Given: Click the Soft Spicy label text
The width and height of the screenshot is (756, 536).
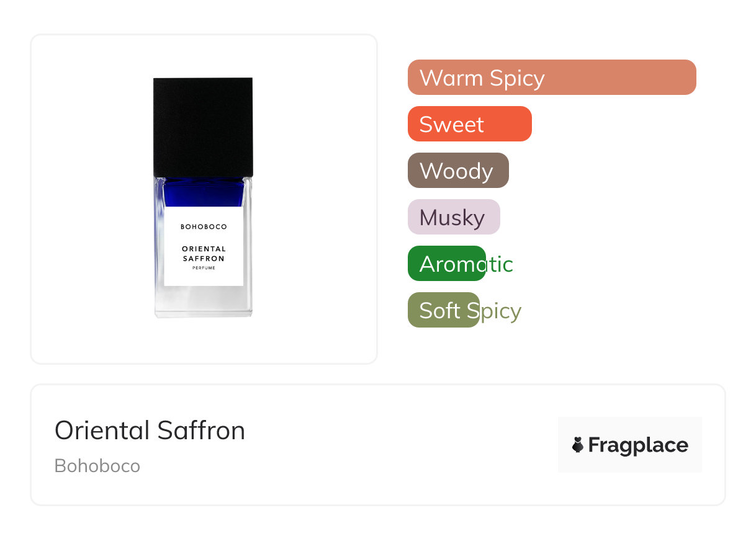Looking at the screenshot, I should click(x=470, y=311).
